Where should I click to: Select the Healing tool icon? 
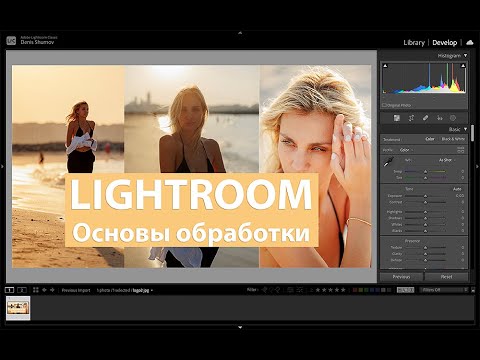[x=425, y=118]
